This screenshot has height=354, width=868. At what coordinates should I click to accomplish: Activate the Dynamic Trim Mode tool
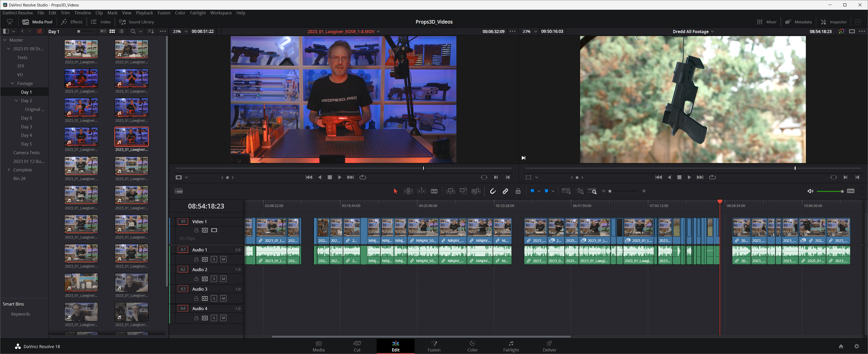tap(421, 191)
